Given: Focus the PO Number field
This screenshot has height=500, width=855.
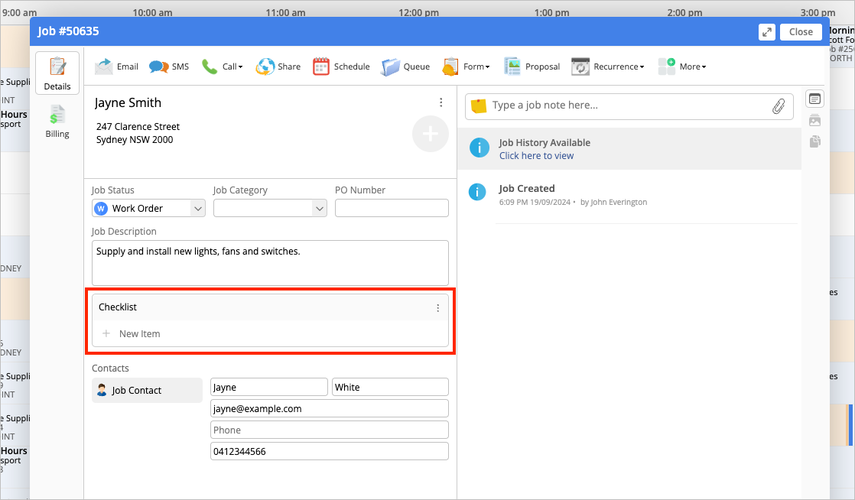Looking at the screenshot, I should point(392,208).
